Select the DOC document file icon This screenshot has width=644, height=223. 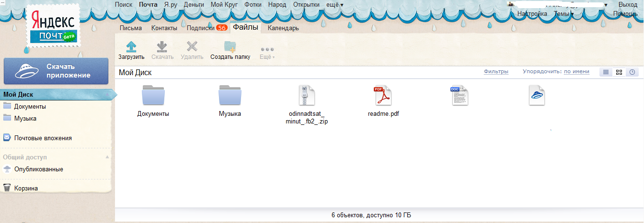pos(460,95)
